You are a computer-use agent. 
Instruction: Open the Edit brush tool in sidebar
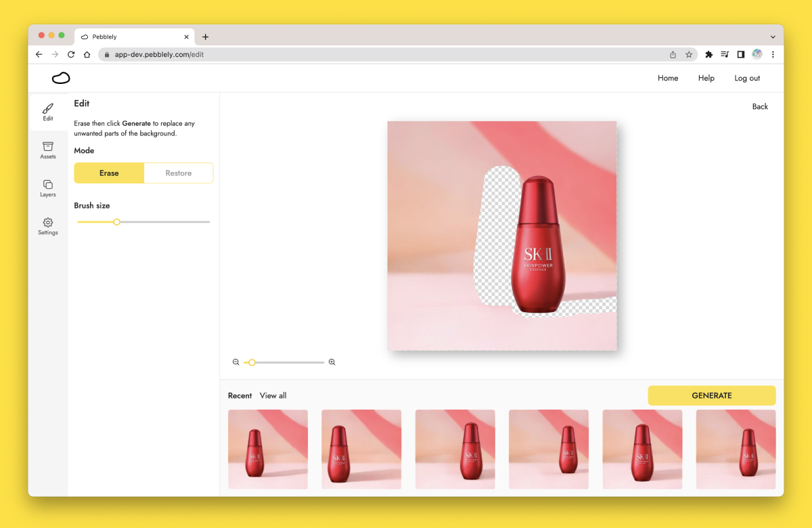coord(48,112)
